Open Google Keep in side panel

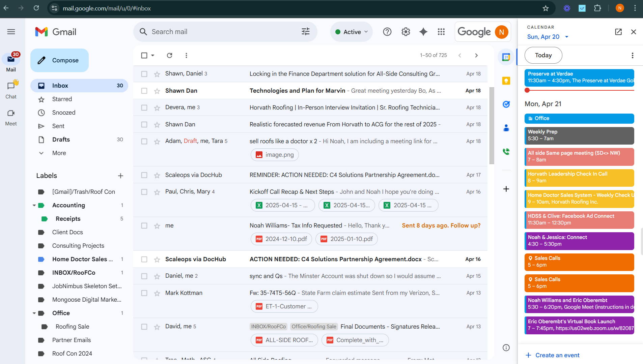[x=506, y=81]
